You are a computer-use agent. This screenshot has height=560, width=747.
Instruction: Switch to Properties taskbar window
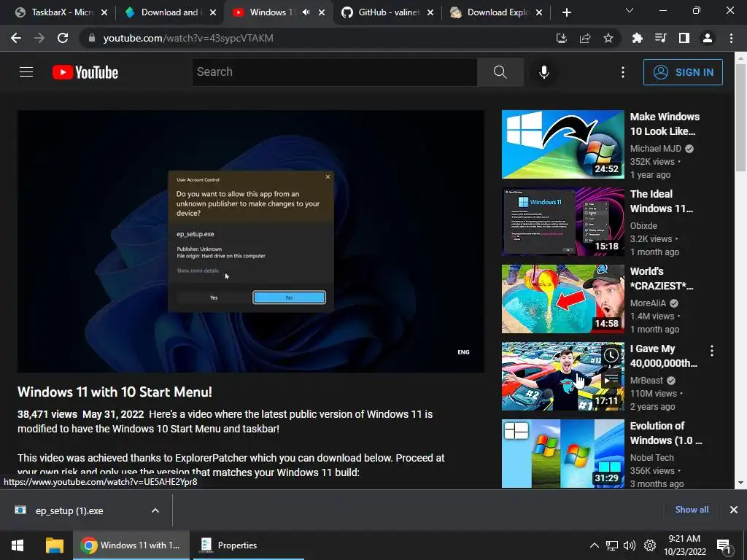click(248, 545)
